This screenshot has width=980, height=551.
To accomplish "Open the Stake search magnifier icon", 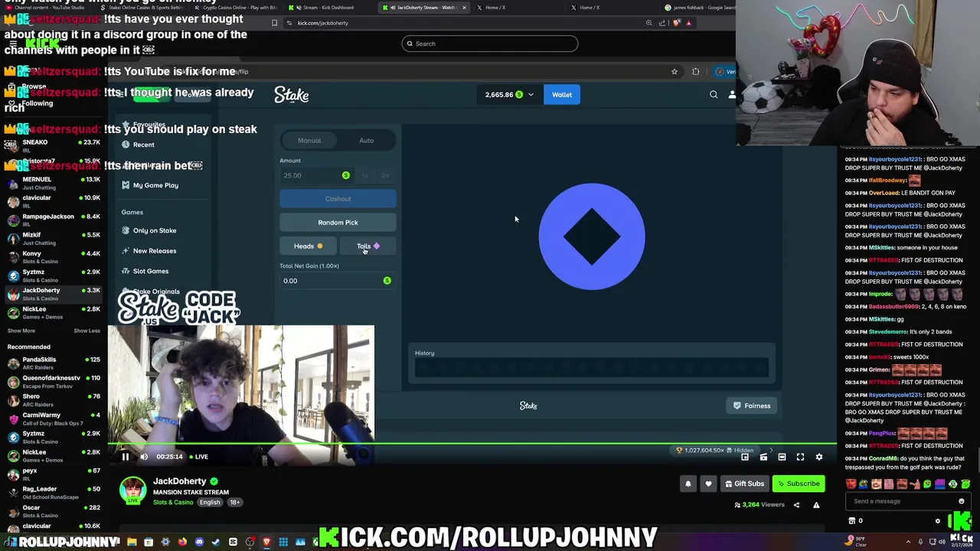I will click(x=714, y=95).
